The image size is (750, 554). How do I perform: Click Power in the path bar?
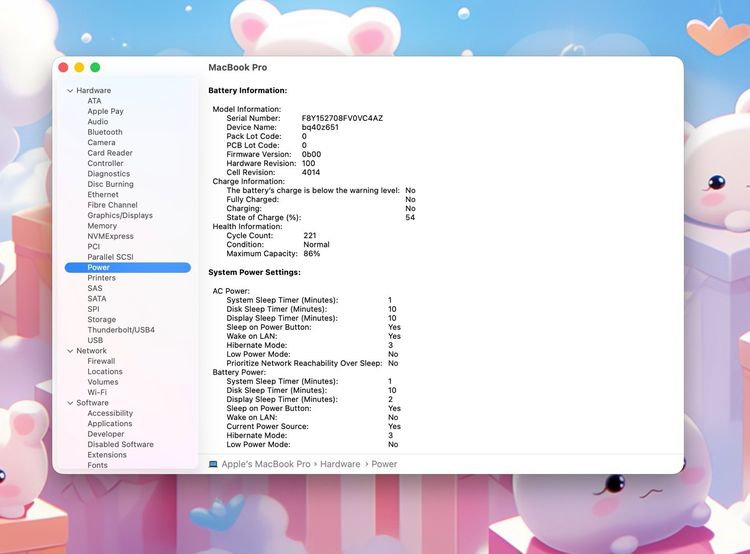click(x=384, y=464)
